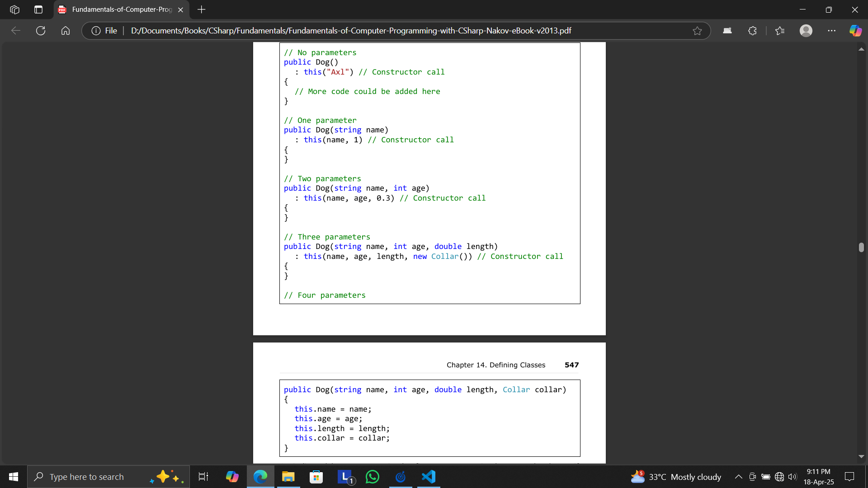868x488 pixels.
Task: Click the 'Chapter 14. Defining Classes' header
Action: coord(496,365)
